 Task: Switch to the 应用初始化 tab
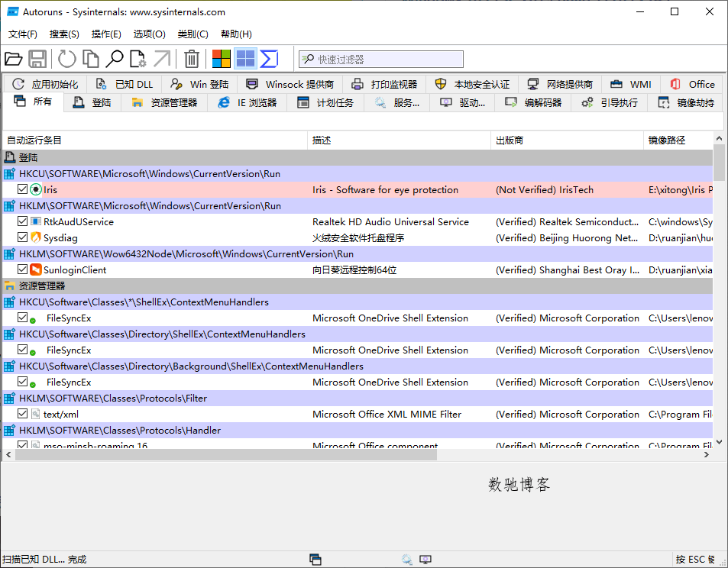pos(45,85)
